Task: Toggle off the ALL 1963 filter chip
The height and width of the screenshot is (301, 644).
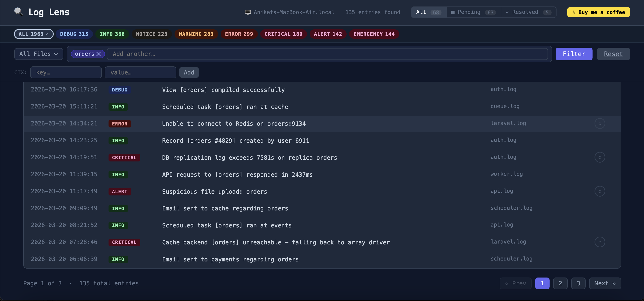Action: coord(34,34)
